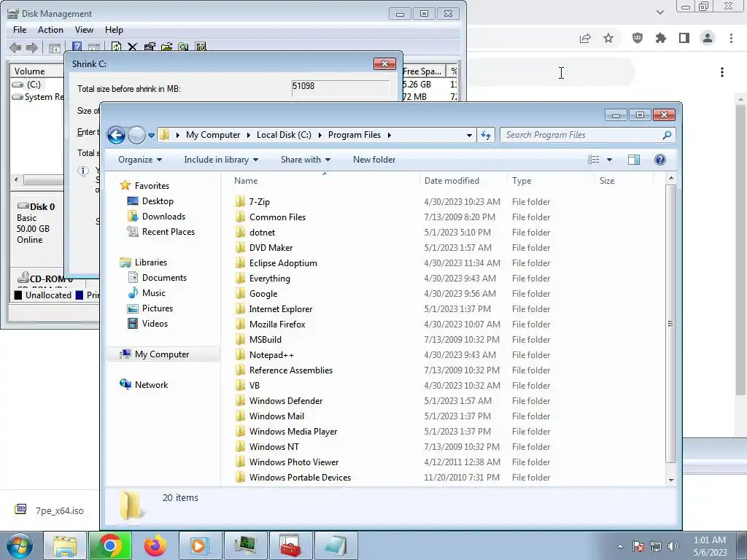Show hidden tray icons arrow
Viewport: 747px width, 560px height.
(x=620, y=546)
